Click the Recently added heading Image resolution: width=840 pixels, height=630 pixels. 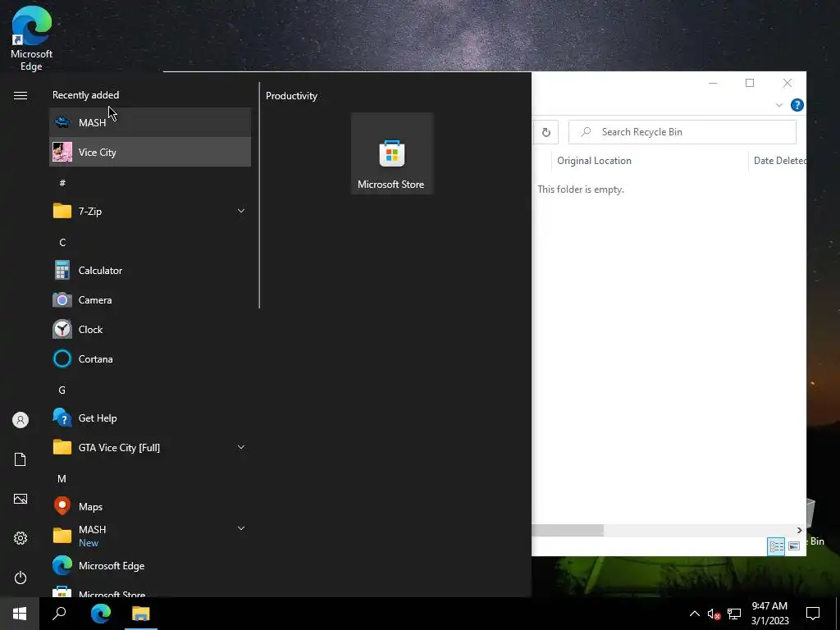click(x=85, y=95)
